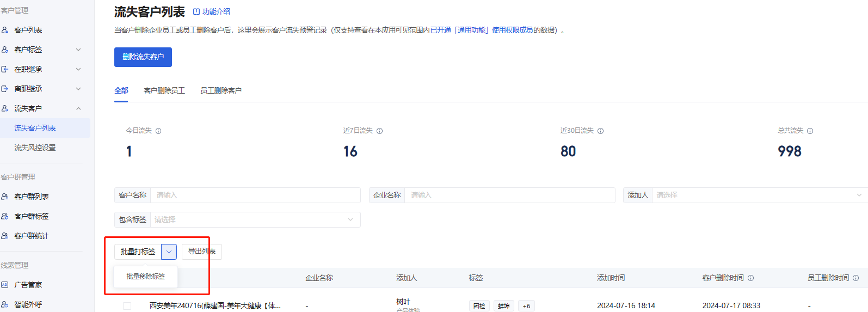Click the 广告管家 sidebar icon
This screenshot has height=312, width=868.
[x=5, y=285]
